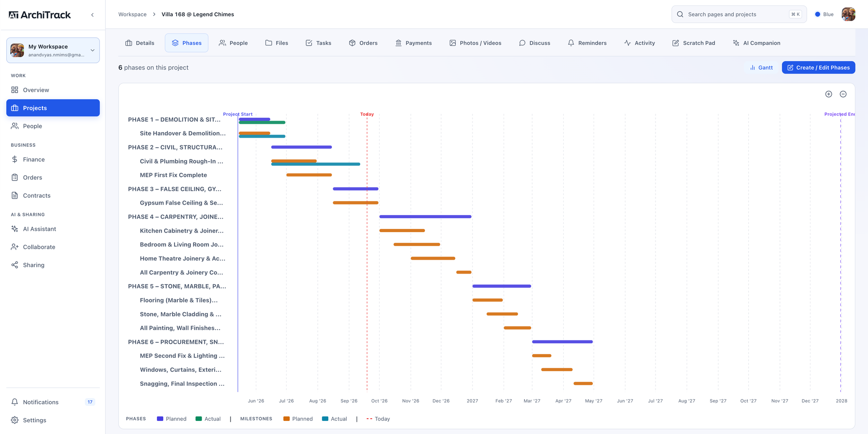Open the Scratch Pad tab

(694, 43)
